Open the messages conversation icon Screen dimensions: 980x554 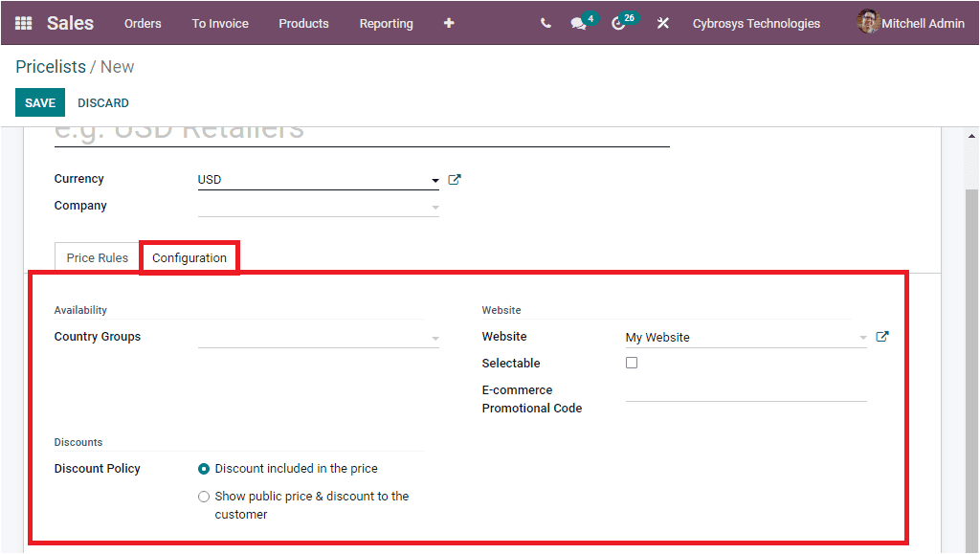[578, 23]
